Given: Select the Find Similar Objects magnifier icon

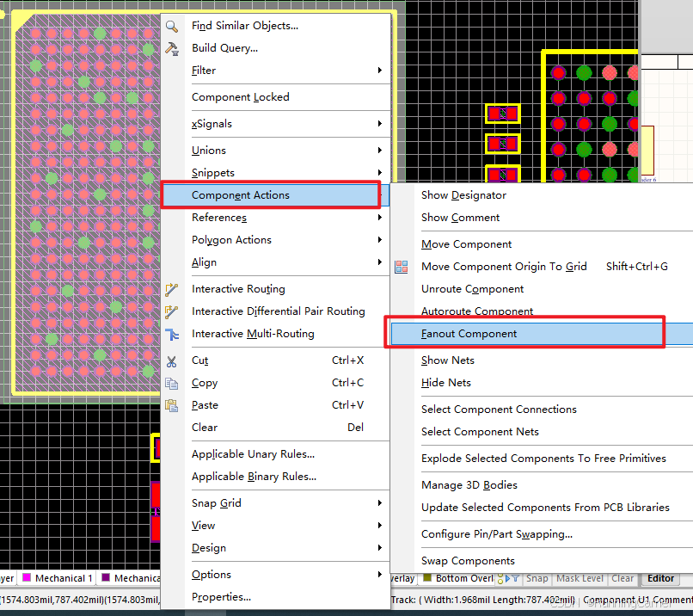Looking at the screenshot, I should tap(171, 26).
